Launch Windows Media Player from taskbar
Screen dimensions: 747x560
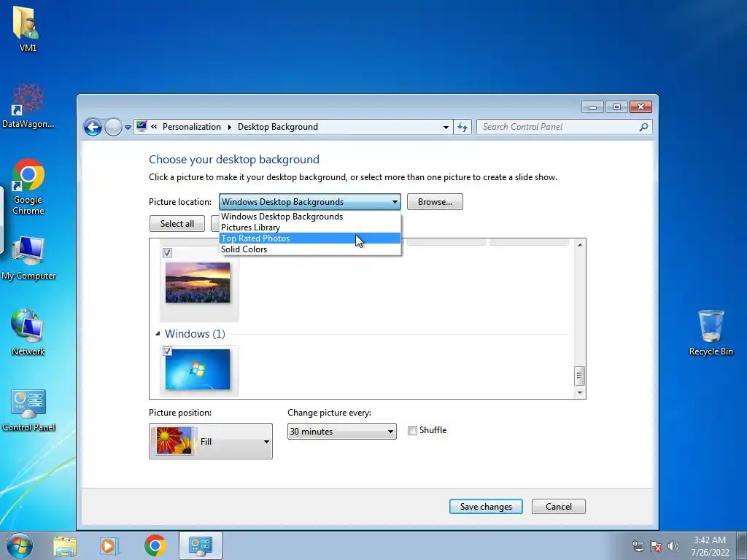(x=109, y=545)
